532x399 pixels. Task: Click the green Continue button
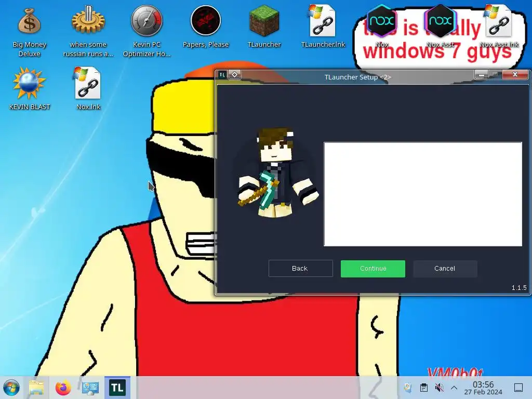tap(373, 269)
